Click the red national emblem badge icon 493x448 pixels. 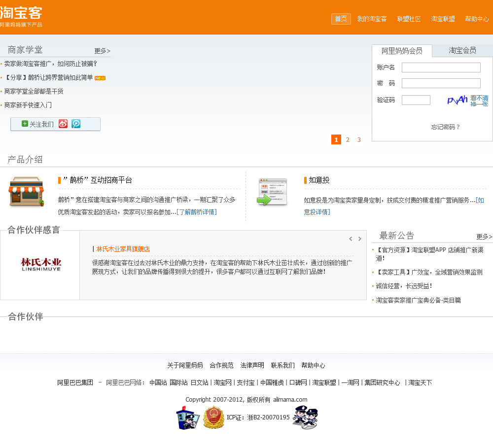(213, 417)
